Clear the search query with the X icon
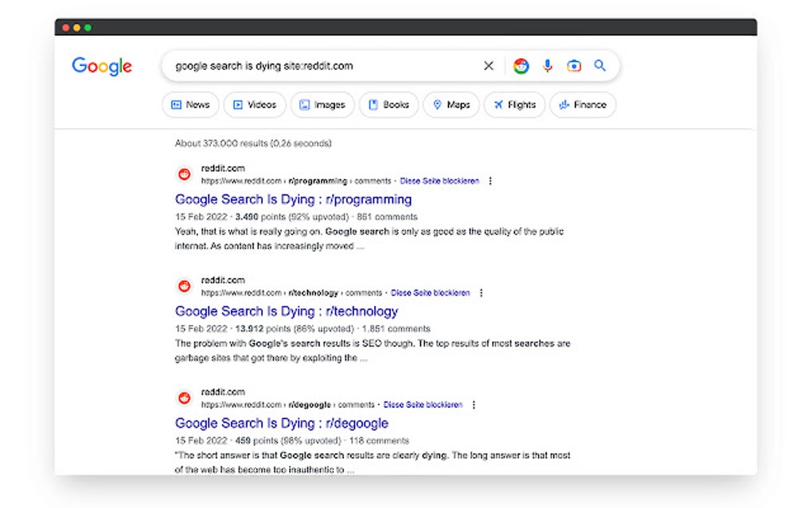The height and width of the screenshot is (508, 812). [x=488, y=66]
